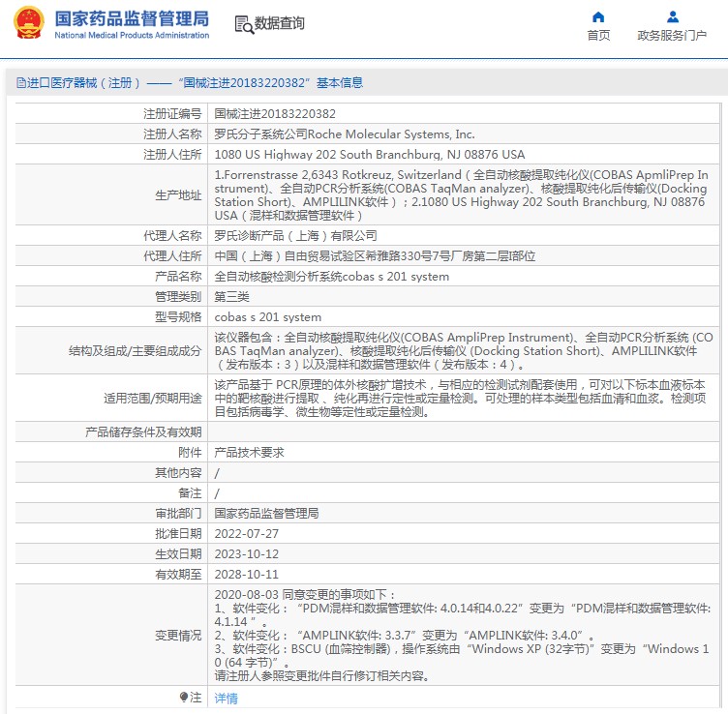
Task: Click the 代理人住所 row label
Action: (172, 256)
